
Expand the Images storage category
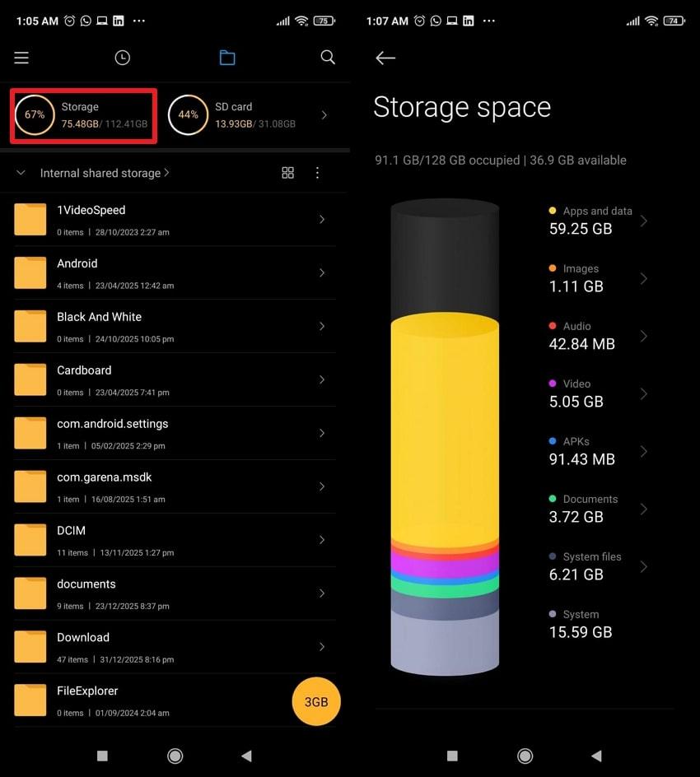[x=645, y=277]
